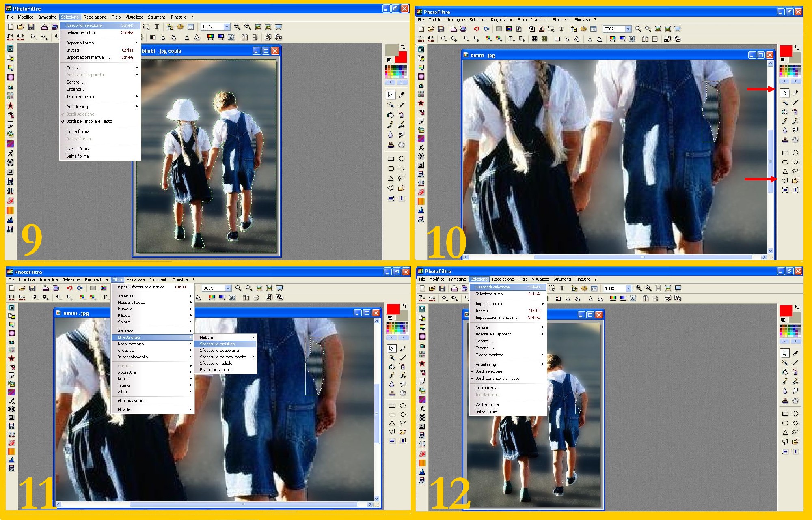Click Nascondi selezione in window 9 menu
The height and width of the screenshot is (520, 812).
(x=84, y=25)
